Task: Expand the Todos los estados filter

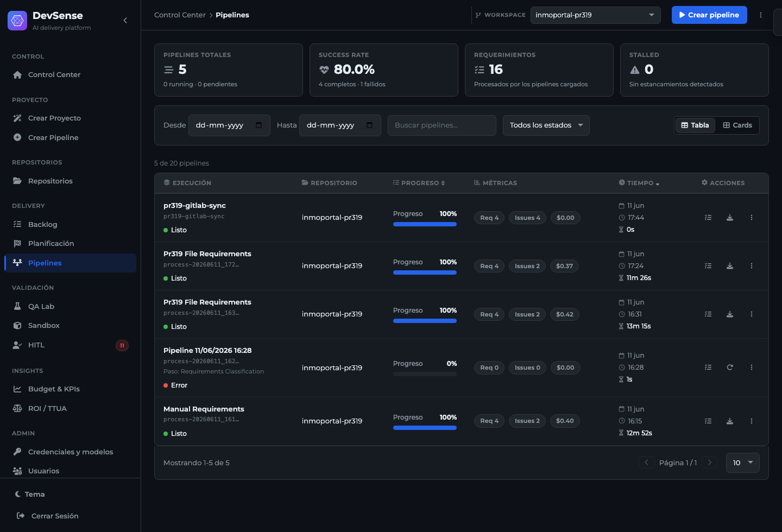Action: [x=546, y=125]
